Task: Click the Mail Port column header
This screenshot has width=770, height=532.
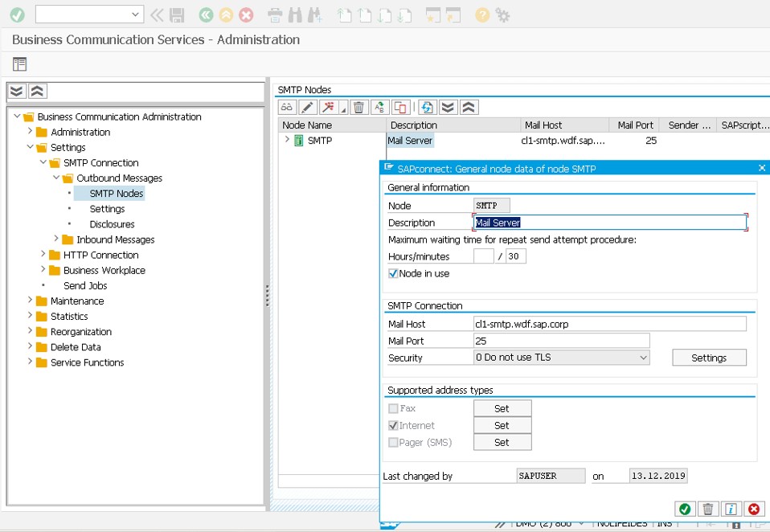Action: click(634, 125)
